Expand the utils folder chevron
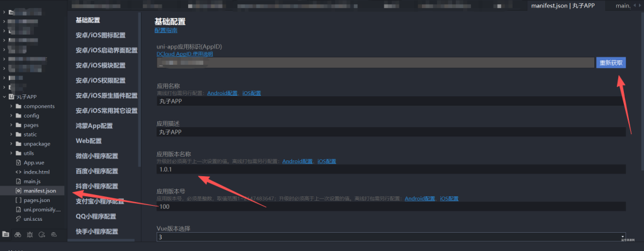 (x=11, y=153)
